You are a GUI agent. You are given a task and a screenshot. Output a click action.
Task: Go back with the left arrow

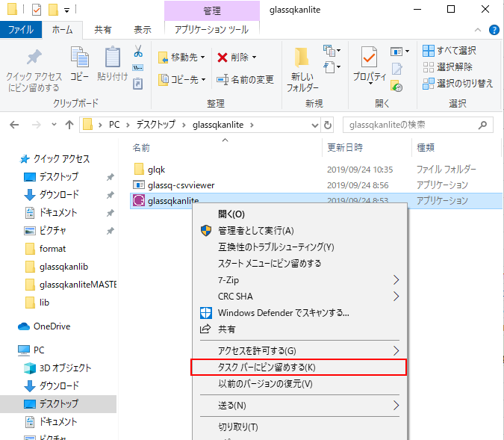tap(14, 125)
